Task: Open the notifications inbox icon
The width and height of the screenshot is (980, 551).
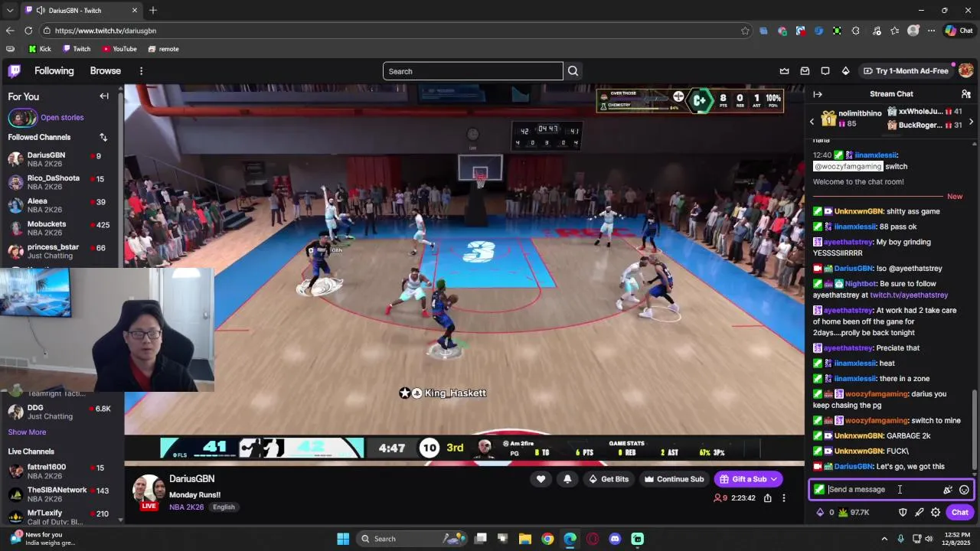Action: (x=805, y=71)
